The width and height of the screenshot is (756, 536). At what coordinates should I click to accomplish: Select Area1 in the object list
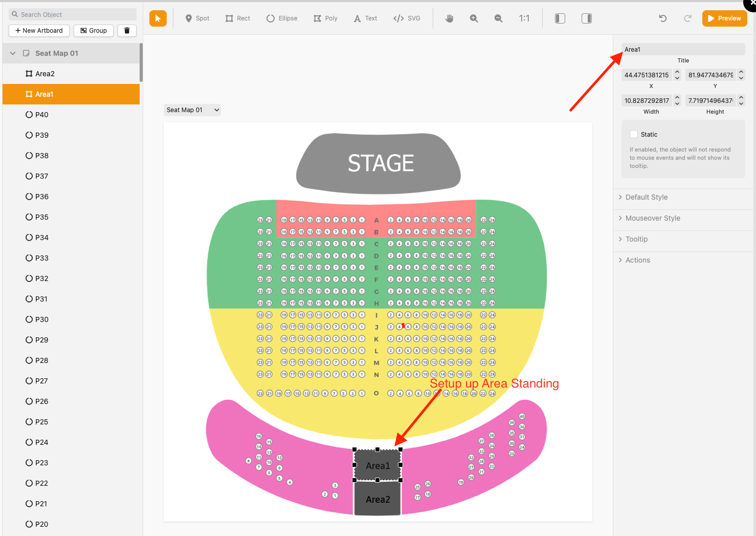pos(71,94)
